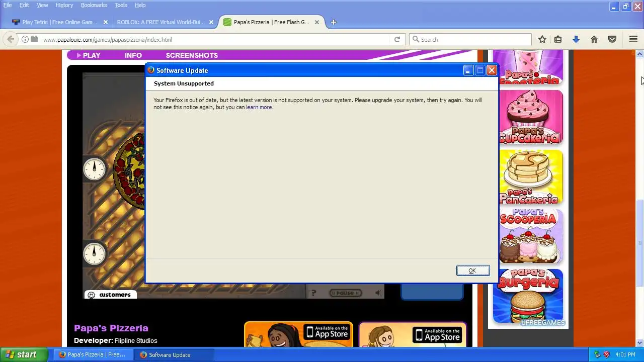Open the Downloads arrow icon
The width and height of the screenshot is (644, 362).
(576, 39)
